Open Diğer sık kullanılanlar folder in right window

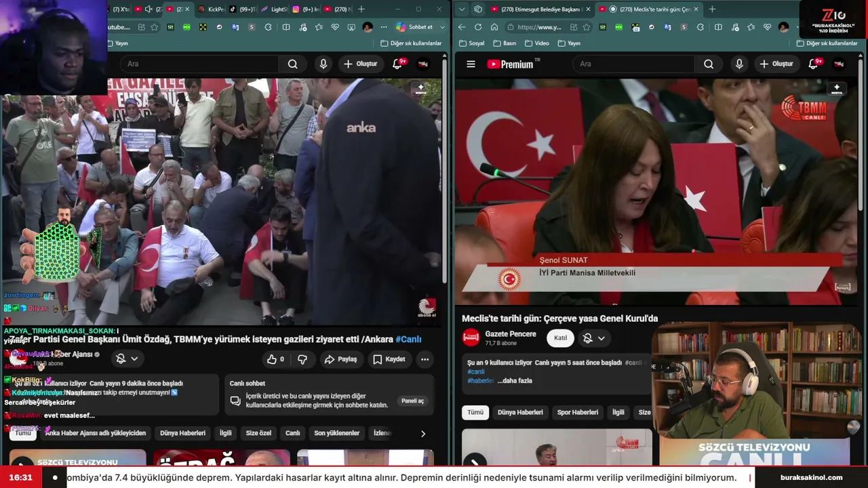pos(827,43)
